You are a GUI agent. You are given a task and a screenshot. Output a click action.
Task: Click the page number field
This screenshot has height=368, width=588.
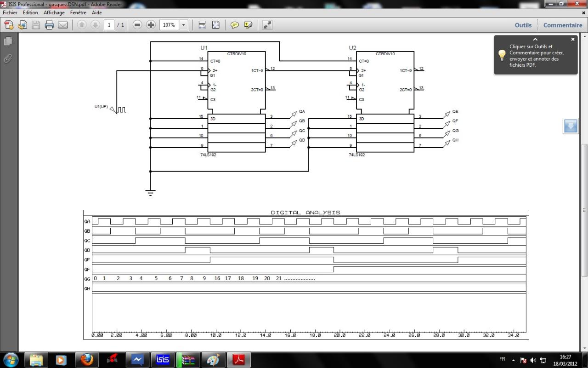(109, 25)
